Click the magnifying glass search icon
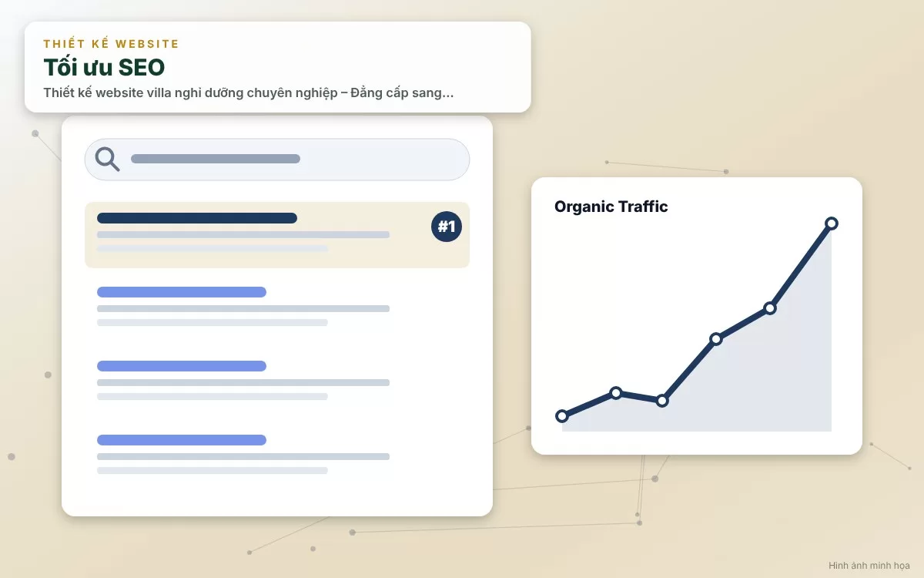Viewport: 924px width, 578px height. pyautogui.click(x=107, y=160)
